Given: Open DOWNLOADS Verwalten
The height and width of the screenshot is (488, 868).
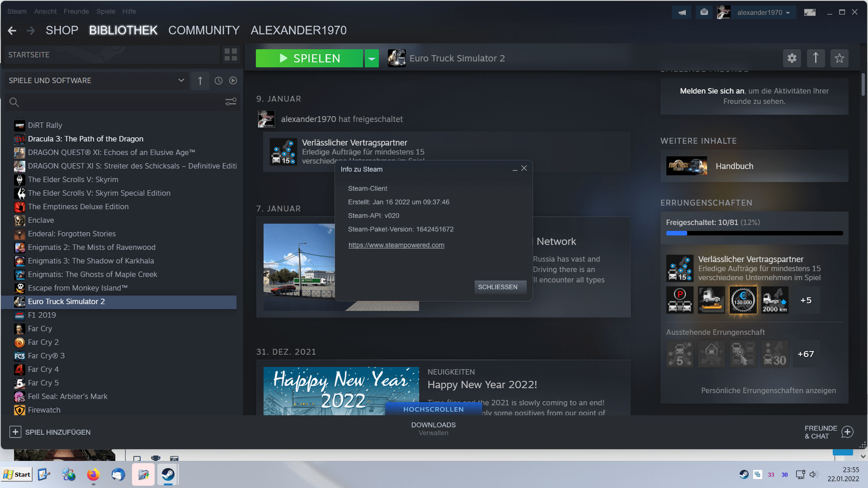Looking at the screenshot, I should (x=433, y=428).
